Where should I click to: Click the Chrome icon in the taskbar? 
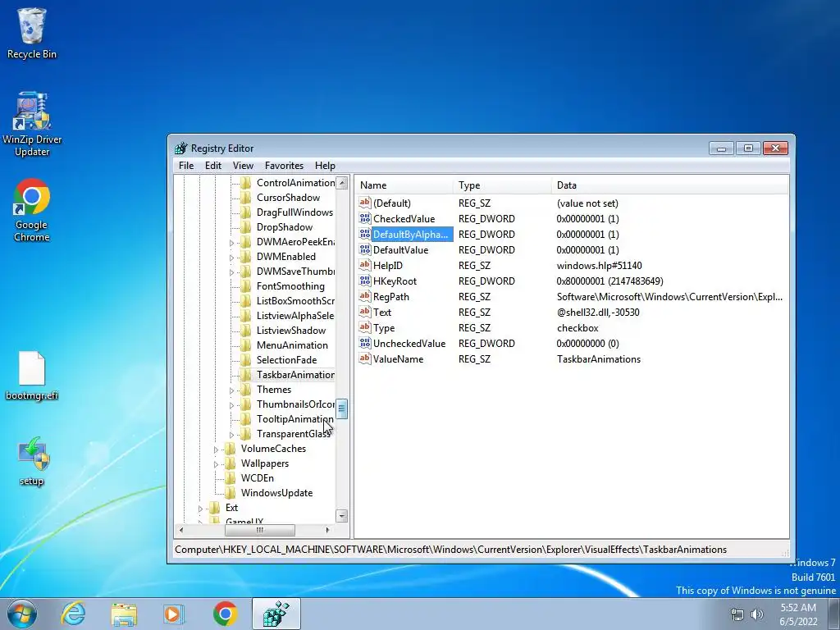click(x=225, y=614)
